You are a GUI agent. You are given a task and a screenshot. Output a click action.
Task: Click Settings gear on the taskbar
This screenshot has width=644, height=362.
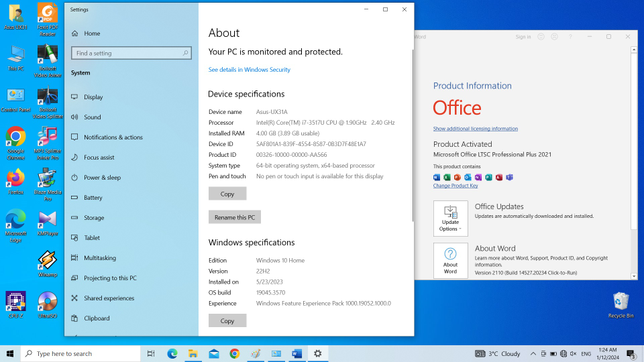pos(318,353)
